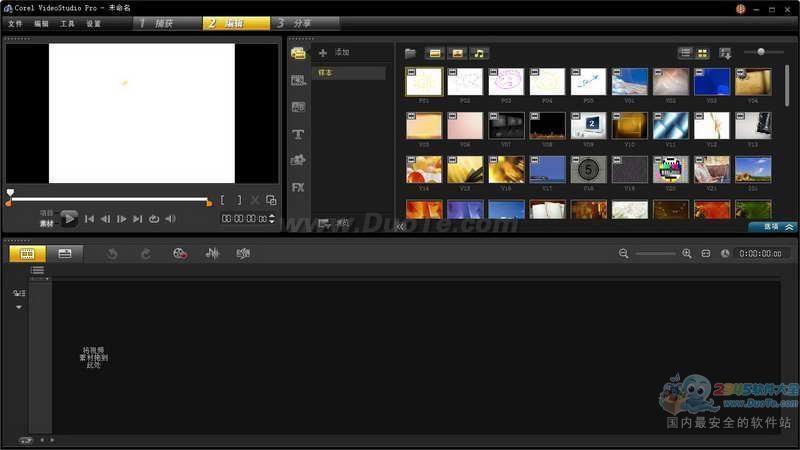Click the project duration clock icon
This screenshot has height=450, width=800.
pyautogui.click(x=724, y=254)
